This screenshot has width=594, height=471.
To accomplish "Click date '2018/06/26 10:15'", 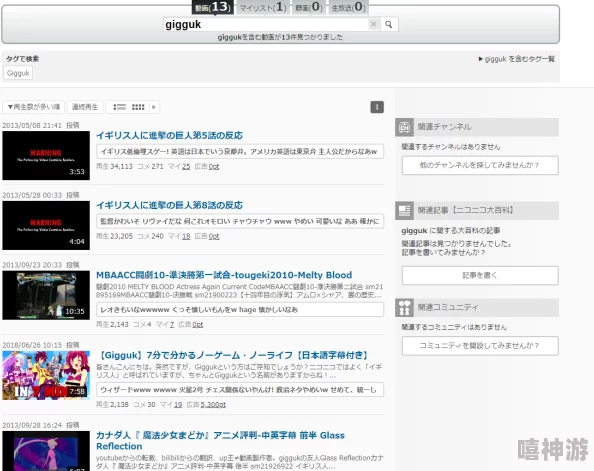I will (32, 345).
